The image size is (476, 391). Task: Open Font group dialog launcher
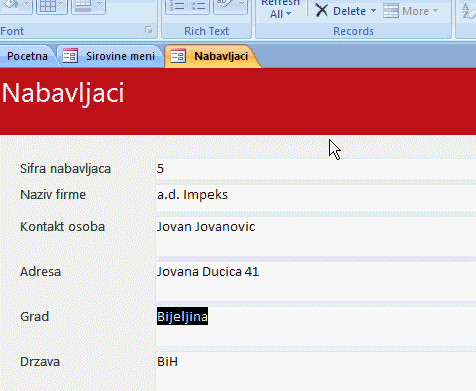click(148, 30)
